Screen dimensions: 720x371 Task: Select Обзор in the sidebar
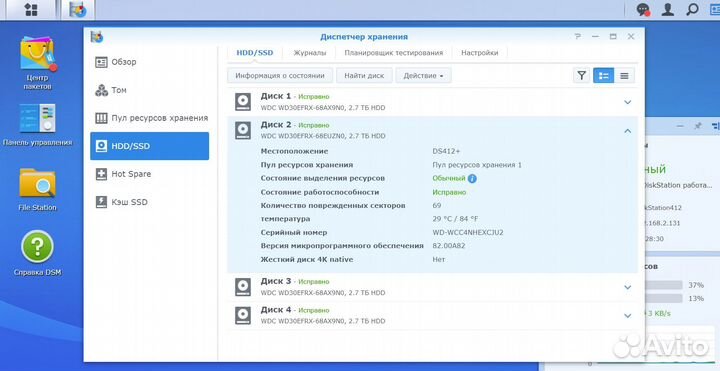pyautogui.click(x=150, y=62)
